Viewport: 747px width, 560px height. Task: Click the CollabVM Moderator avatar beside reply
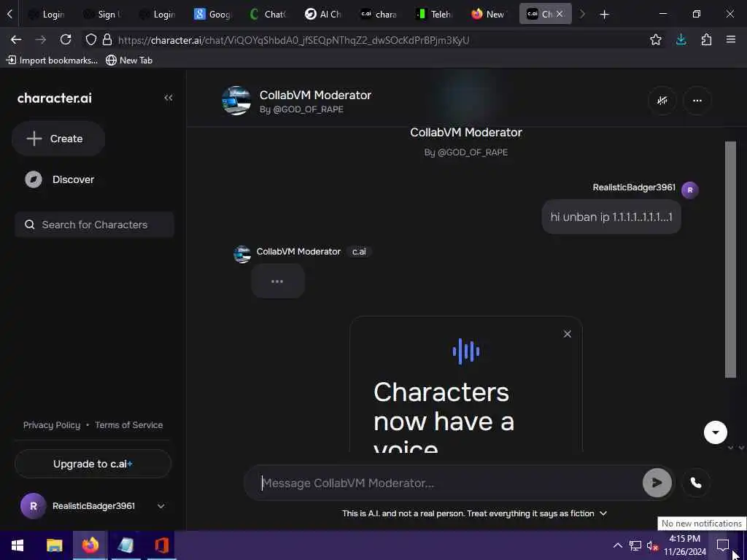click(242, 254)
